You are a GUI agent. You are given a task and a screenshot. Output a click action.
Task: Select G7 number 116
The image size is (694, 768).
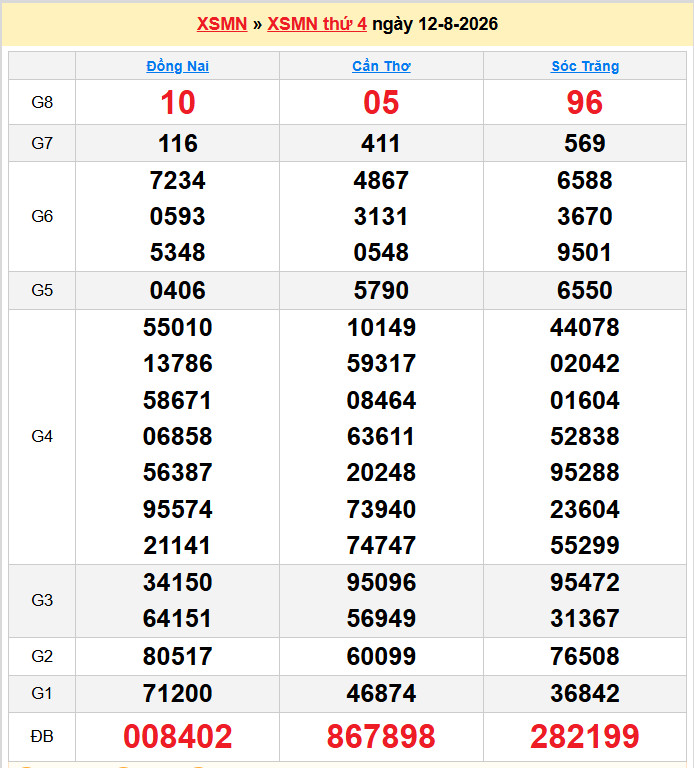[178, 143]
